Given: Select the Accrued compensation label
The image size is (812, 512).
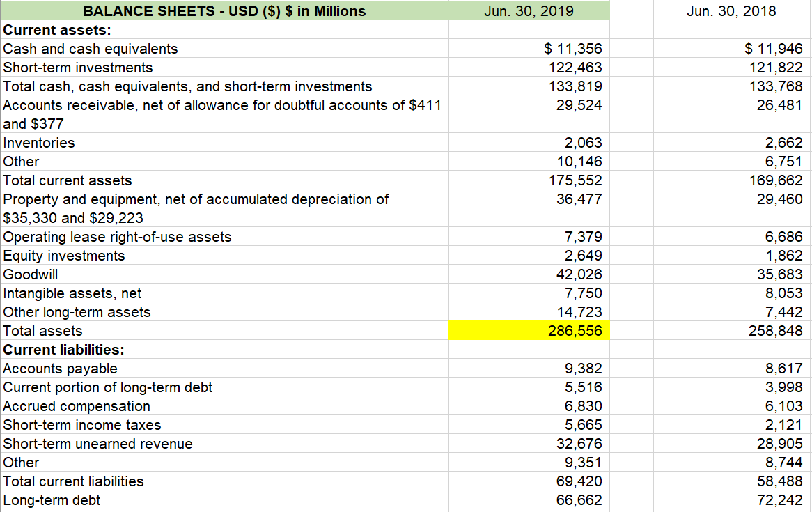Looking at the screenshot, I should coord(77,405).
